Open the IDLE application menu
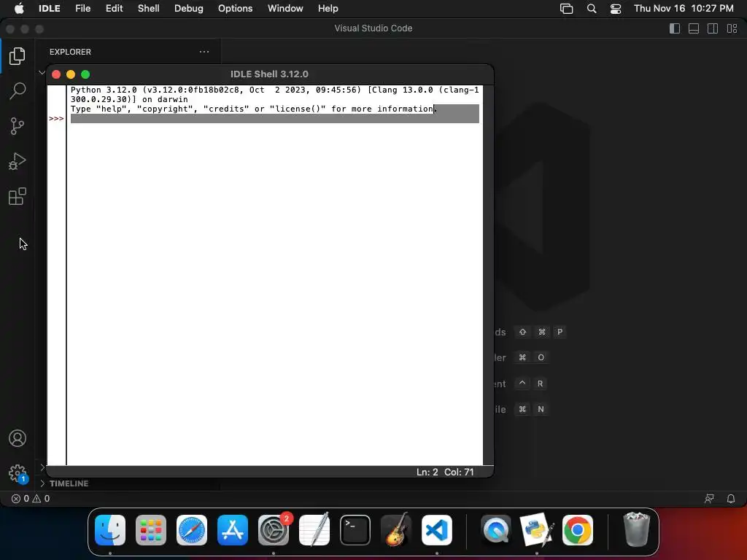This screenshot has height=560, width=747. click(x=49, y=9)
